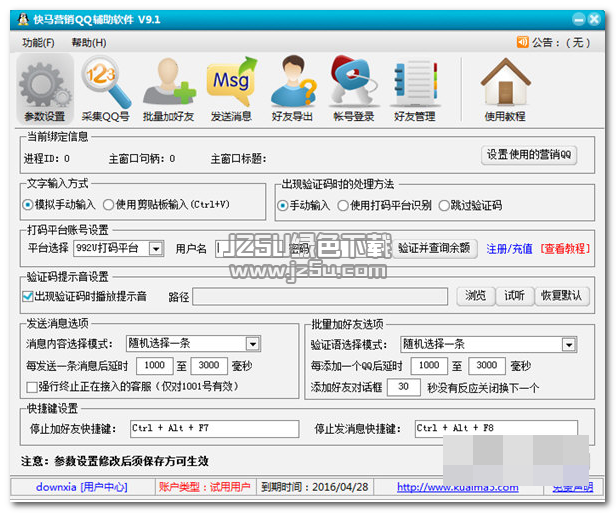Click 设置使用的营销QQ button
The image size is (616, 513).
point(529,155)
